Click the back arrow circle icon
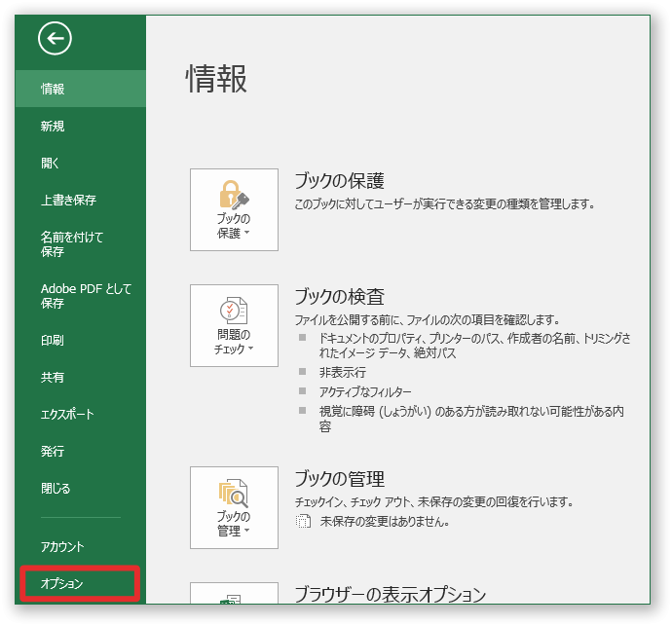 (55, 39)
